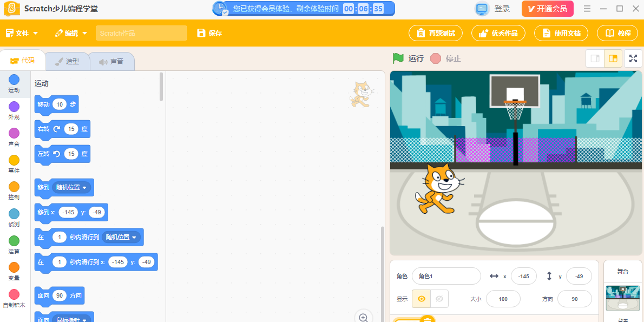644x322 pixels.
Task: Click the Scratch作品 project name field
Action: click(x=141, y=33)
